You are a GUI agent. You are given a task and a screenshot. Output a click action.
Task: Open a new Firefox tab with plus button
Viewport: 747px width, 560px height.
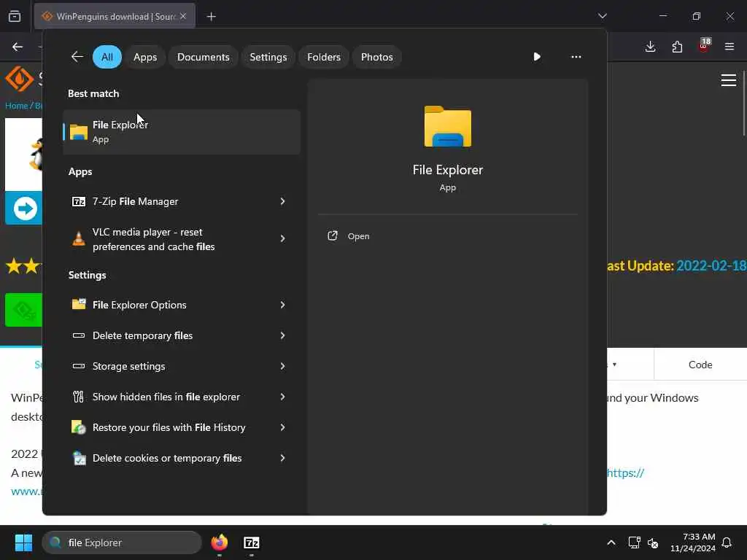click(x=211, y=17)
